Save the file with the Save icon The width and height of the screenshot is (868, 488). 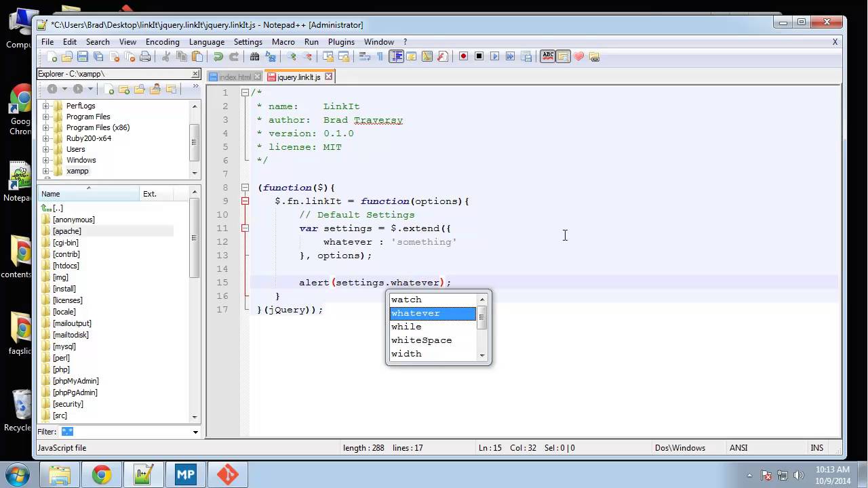pos(82,56)
